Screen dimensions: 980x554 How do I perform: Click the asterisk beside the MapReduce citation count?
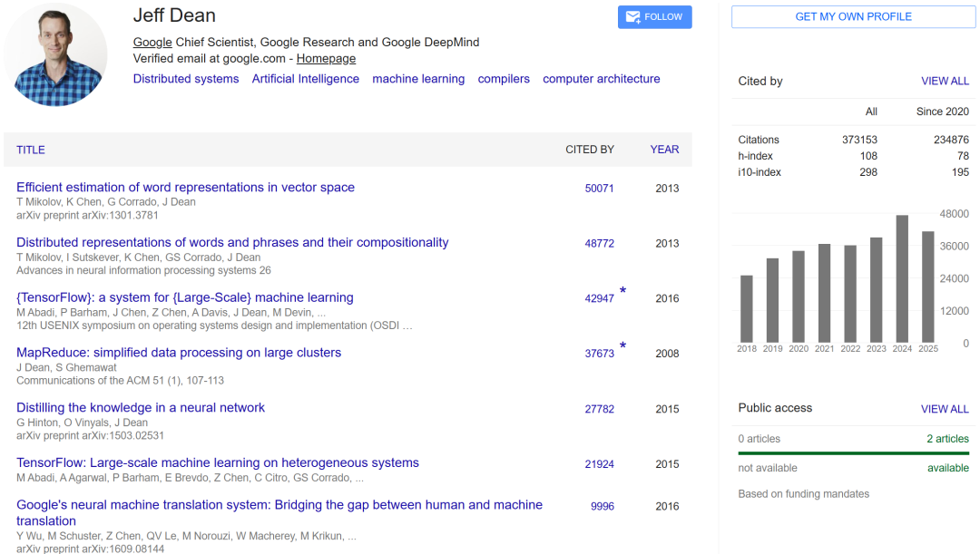pyautogui.click(x=622, y=347)
